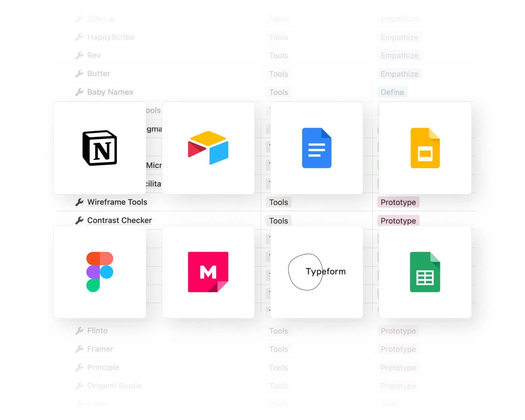Open the Tools tag on the Flinto row
525x420 pixels.
[278, 330]
